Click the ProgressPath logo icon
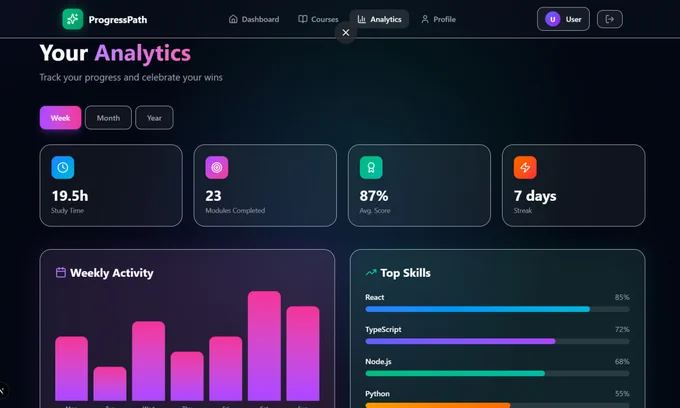The width and height of the screenshot is (680, 408). point(72,19)
